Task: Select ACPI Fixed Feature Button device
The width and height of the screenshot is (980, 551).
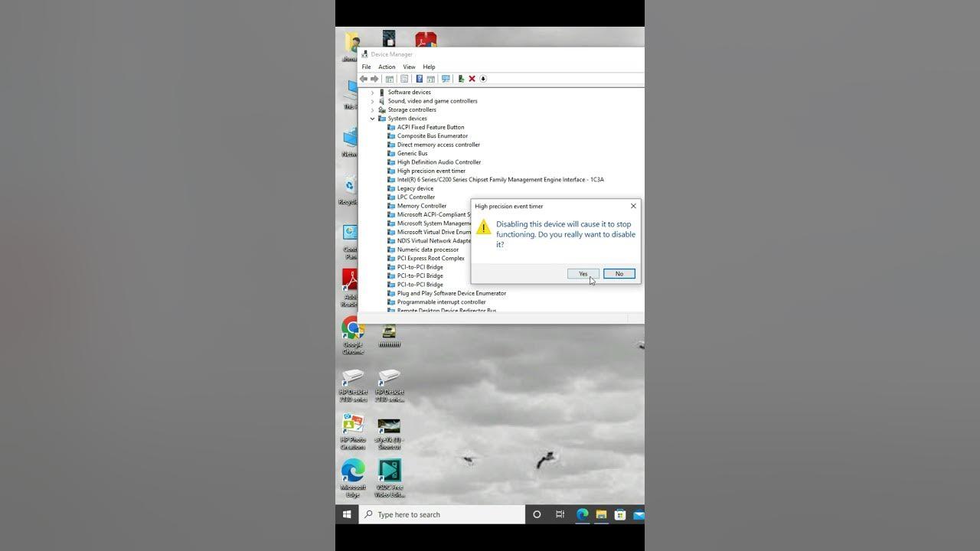Action: [430, 128]
